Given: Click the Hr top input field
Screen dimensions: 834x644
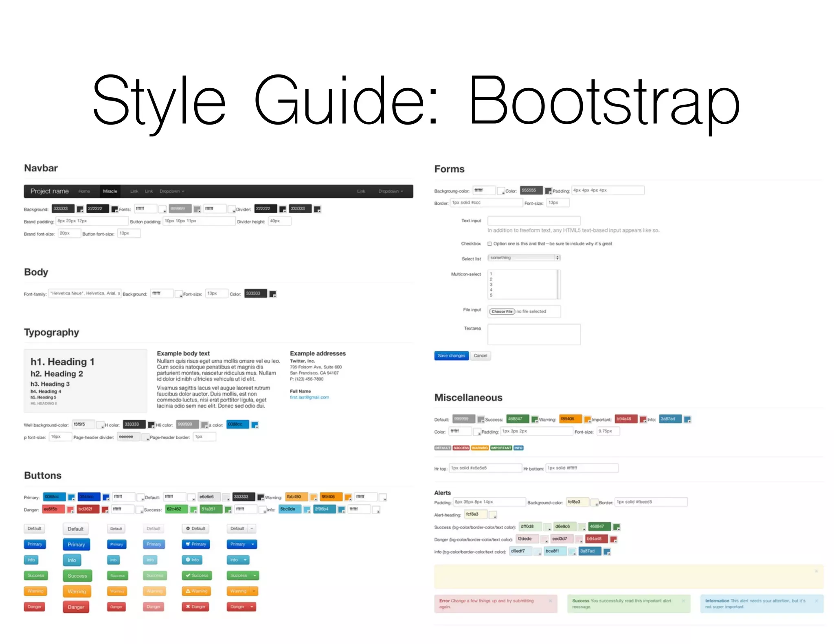Looking at the screenshot, I should click(485, 468).
